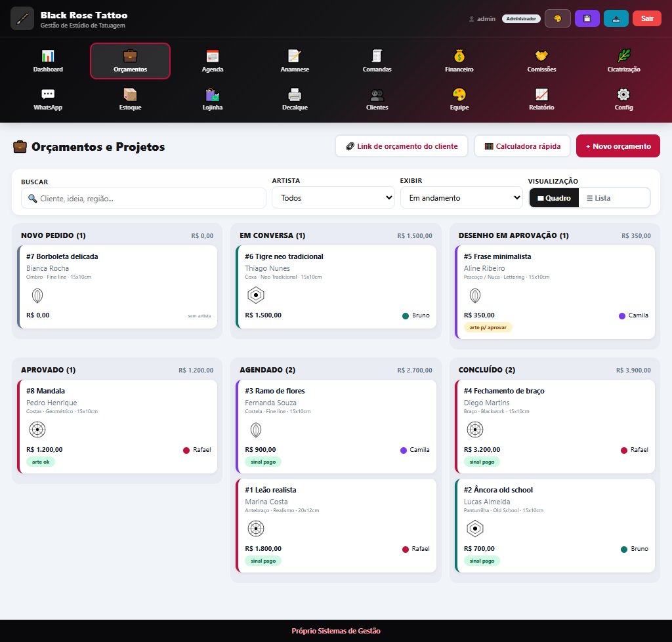The height and width of the screenshot is (642, 672).
Task: Open the '#2 Âncora old school' card
Action: [555, 525]
